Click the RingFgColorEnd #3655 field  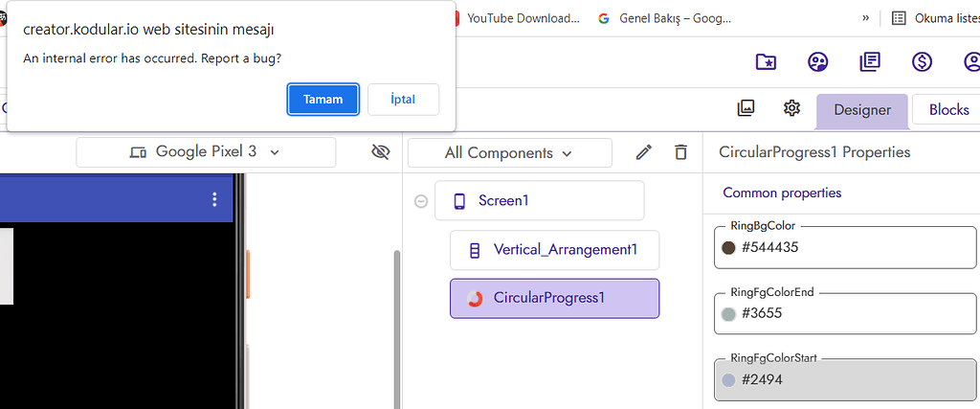tap(845, 314)
